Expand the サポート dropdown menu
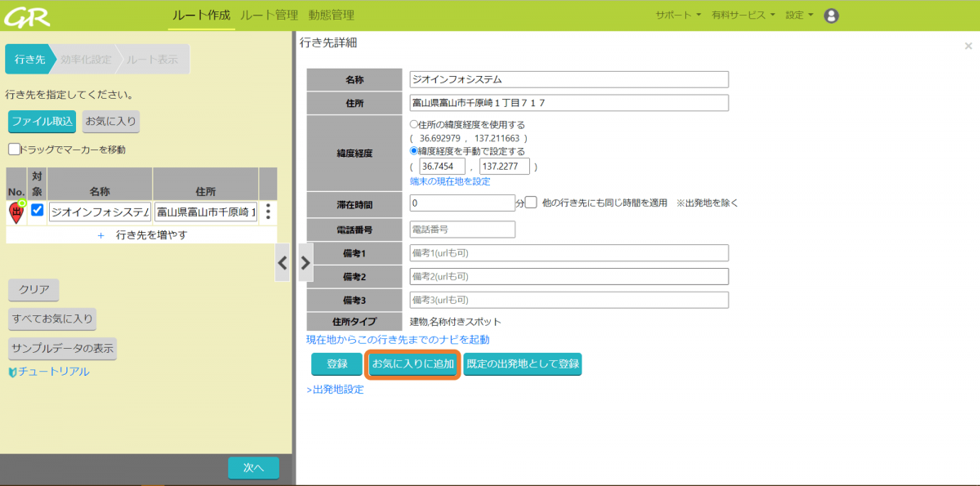980x486 pixels. coord(678,15)
